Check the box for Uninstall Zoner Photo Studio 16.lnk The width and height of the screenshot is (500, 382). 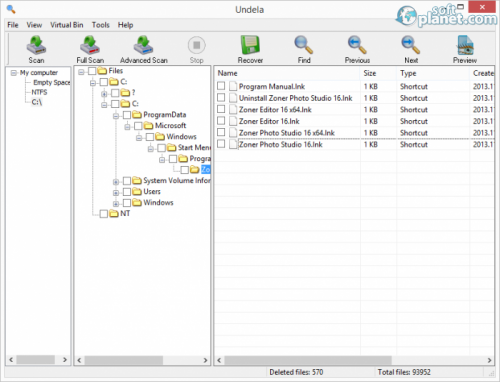[x=221, y=98]
